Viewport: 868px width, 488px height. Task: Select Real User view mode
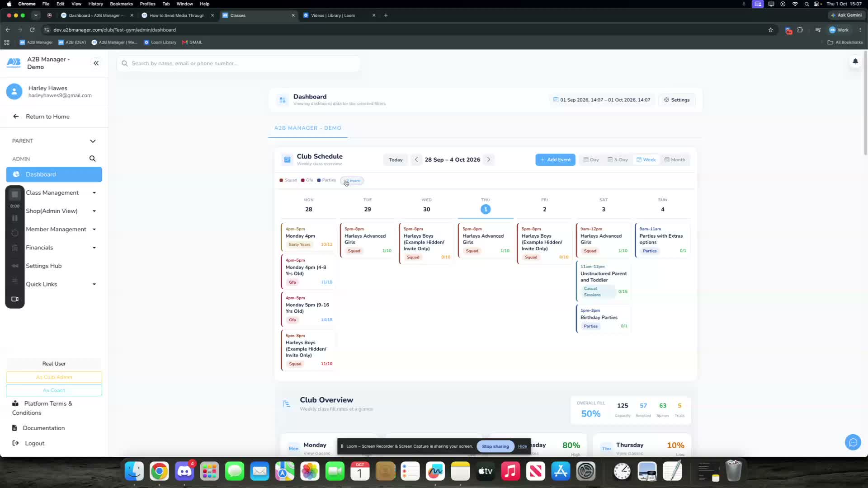54,364
